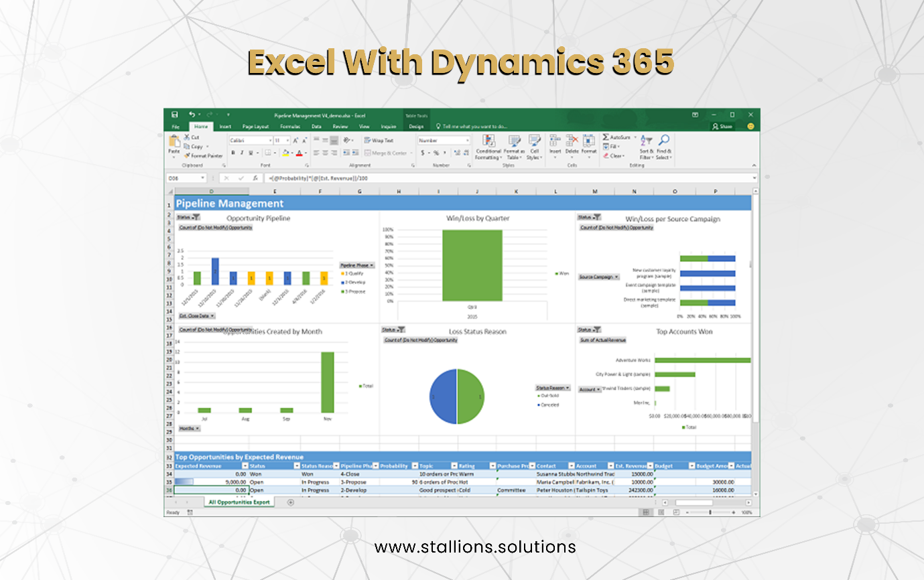The image size is (924, 580).
Task: Switch to the Design table tools tab
Action: coord(416,127)
